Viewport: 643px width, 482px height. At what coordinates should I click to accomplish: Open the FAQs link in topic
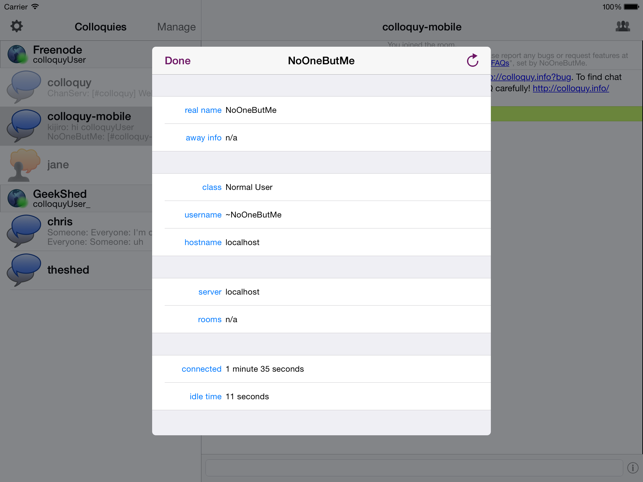(x=500, y=63)
